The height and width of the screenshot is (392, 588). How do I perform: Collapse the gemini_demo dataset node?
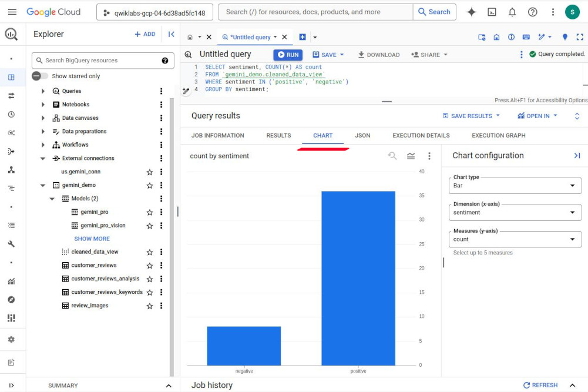[x=43, y=185]
